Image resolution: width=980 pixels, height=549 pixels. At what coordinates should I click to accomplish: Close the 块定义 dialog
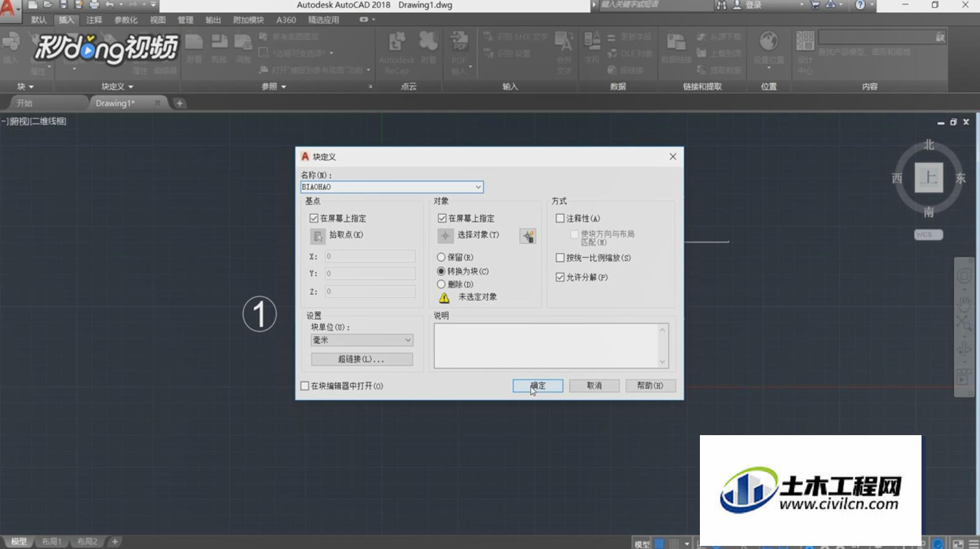coord(673,157)
